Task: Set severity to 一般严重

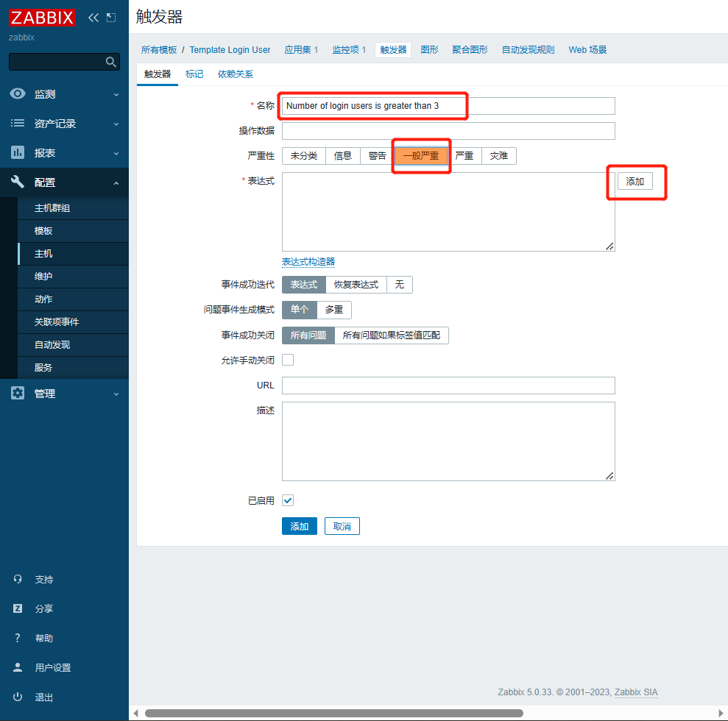Action: point(421,156)
